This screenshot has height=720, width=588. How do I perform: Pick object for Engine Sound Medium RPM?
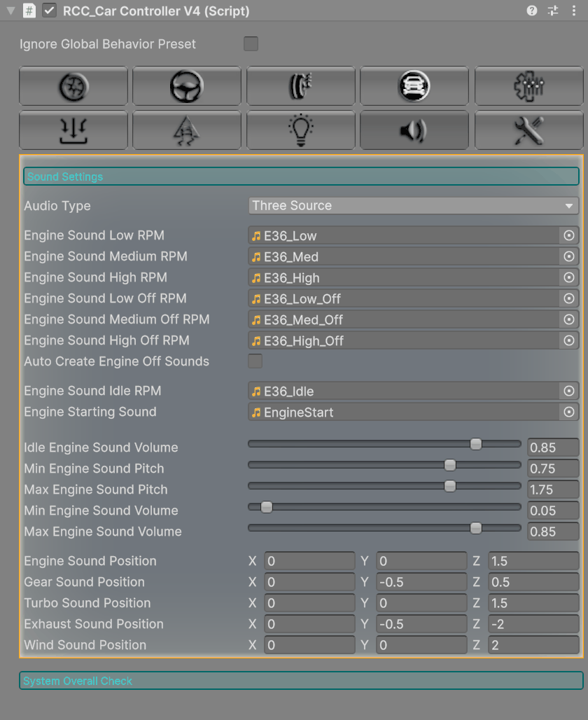point(568,256)
